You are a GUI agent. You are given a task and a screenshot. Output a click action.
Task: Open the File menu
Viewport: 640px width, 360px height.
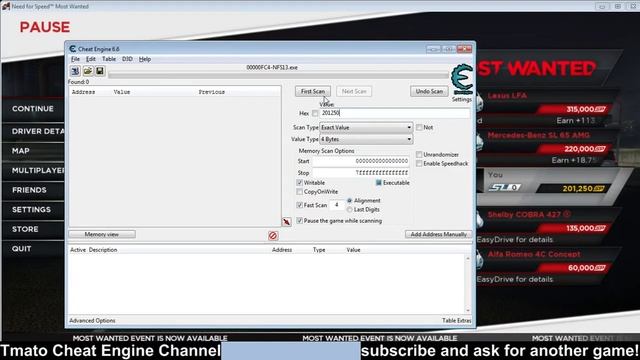[x=76, y=59]
